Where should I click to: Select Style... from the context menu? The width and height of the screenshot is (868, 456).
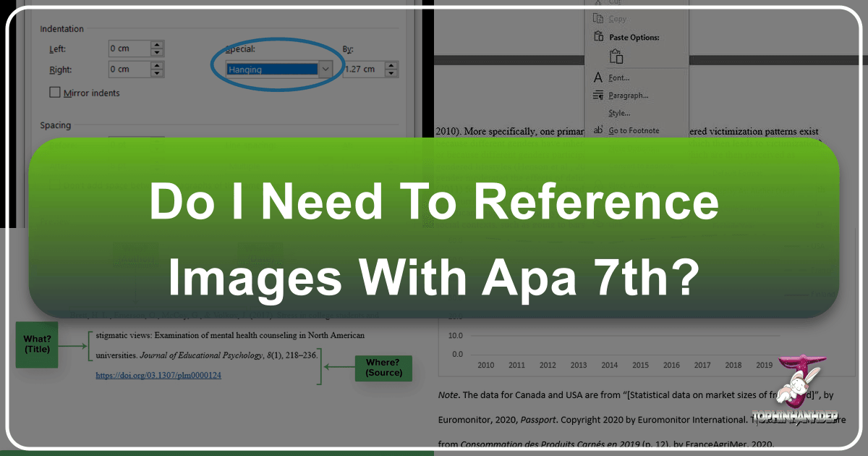point(620,113)
